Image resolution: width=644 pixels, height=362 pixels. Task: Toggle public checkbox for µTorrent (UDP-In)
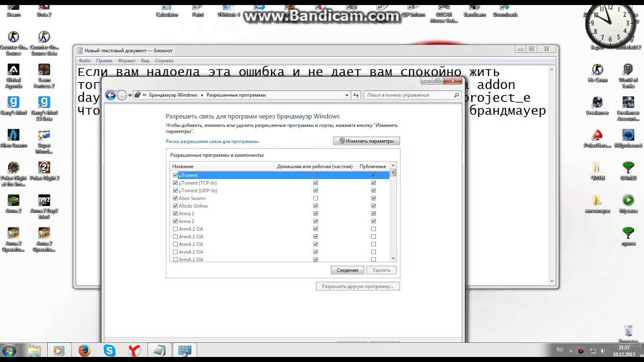pyautogui.click(x=373, y=191)
